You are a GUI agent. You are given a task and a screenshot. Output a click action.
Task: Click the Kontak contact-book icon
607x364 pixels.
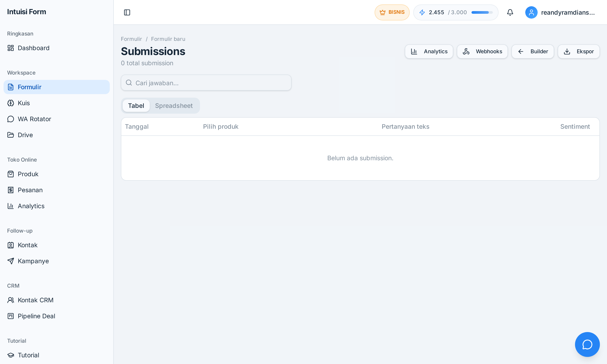click(11, 245)
